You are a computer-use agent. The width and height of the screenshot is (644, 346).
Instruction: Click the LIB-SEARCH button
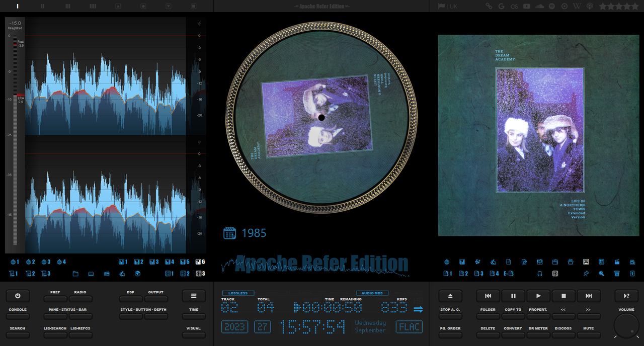55,335
